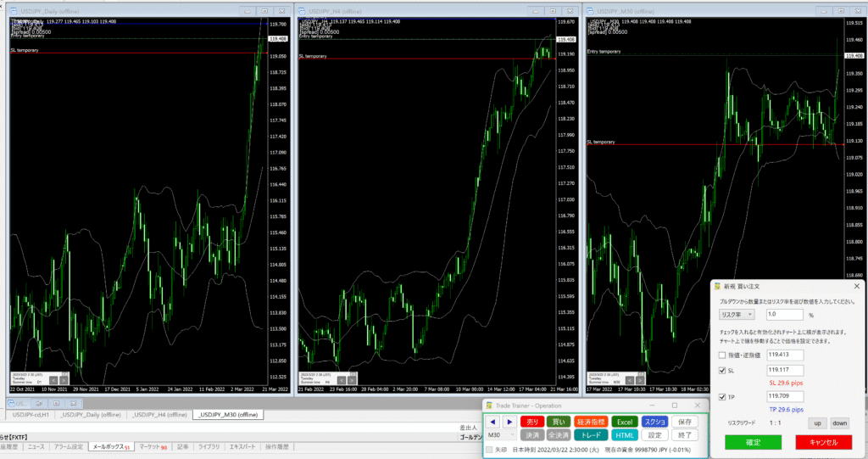The image size is (868, 459).
Task: Export with the Excel button
Action: (625, 422)
